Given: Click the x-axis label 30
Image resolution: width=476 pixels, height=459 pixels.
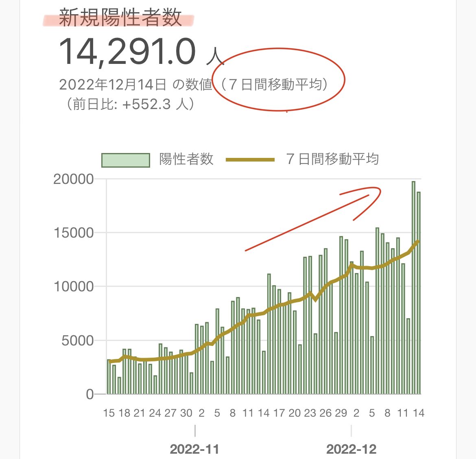Looking at the screenshot, I should (186, 413).
